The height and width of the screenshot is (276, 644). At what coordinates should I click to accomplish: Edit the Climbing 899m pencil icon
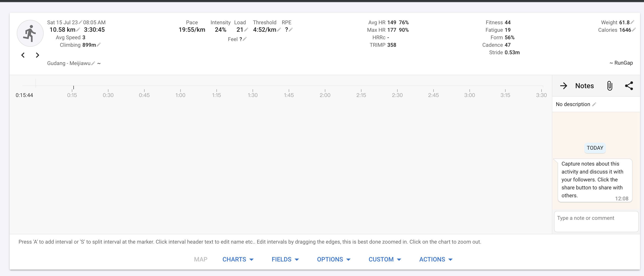99,45
